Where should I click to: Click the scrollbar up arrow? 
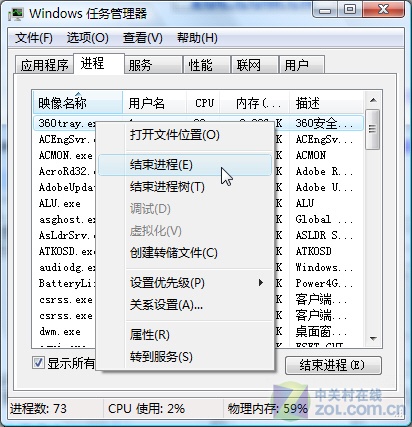tap(373, 100)
